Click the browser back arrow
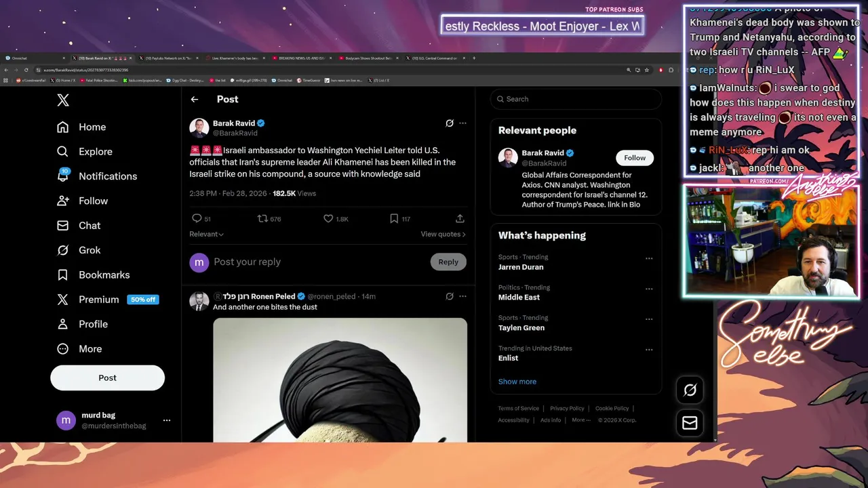This screenshot has width=868, height=488. click(6, 70)
